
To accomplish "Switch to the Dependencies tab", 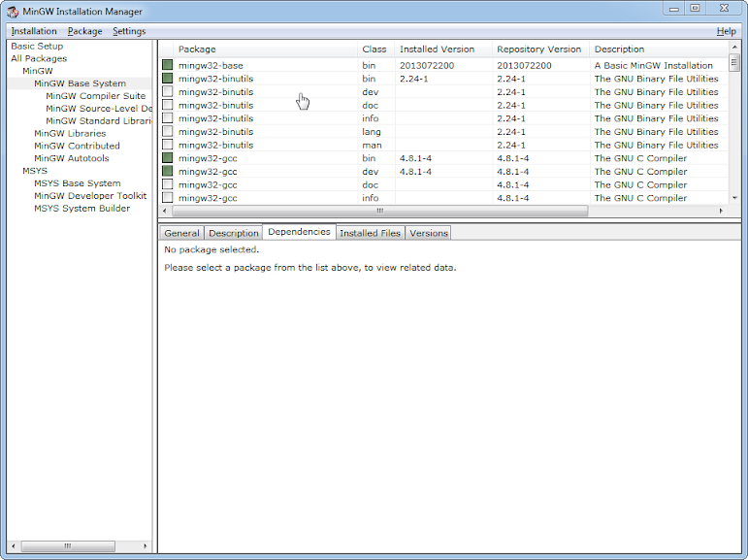I will (299, 232).
